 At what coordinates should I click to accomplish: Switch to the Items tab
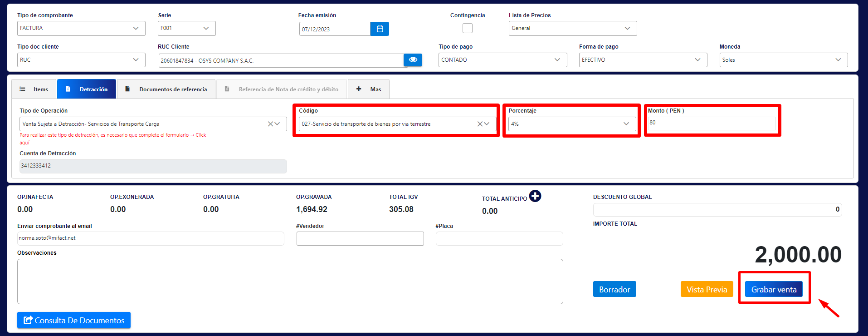click(x=34, y=89)
